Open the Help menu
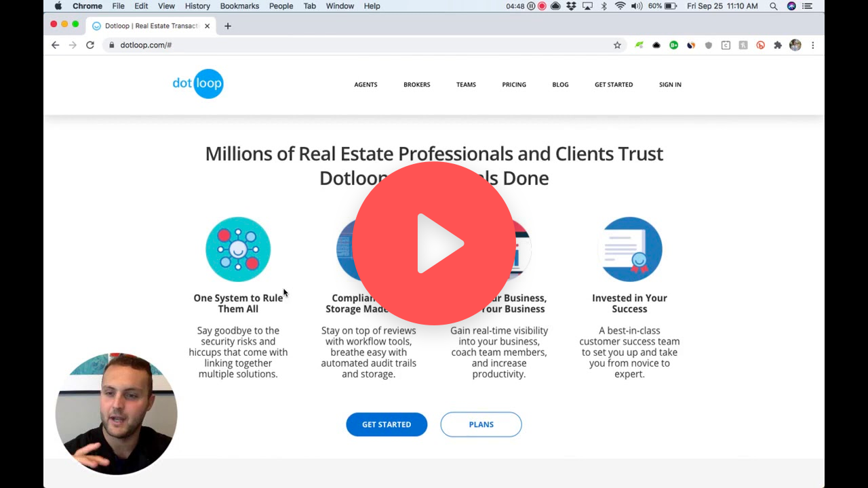 (372, 6)
